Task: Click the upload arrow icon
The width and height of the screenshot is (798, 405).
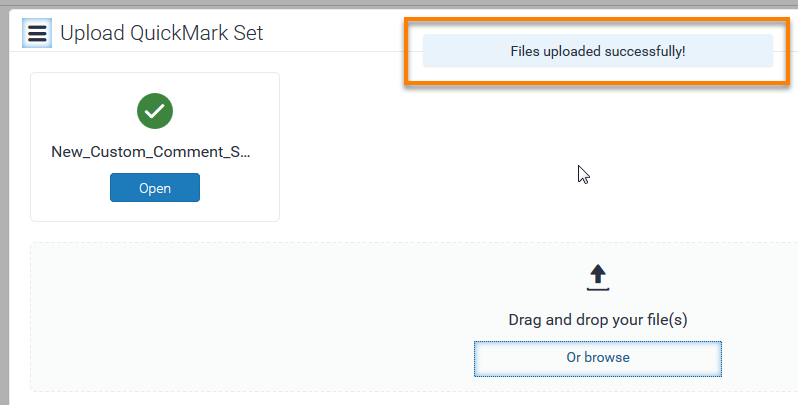Action: point(597,277)
